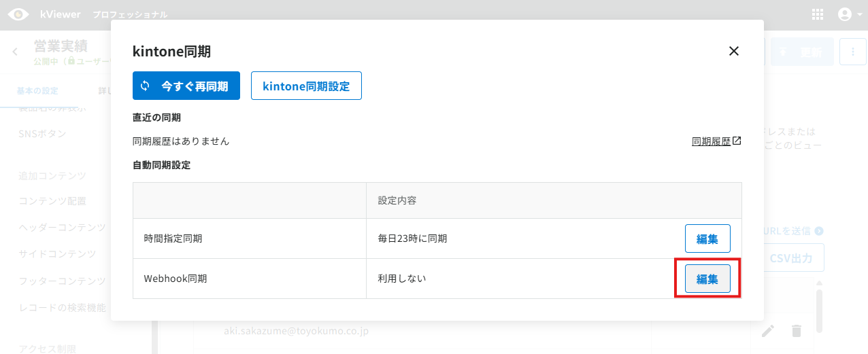The width and height of the screenshot is (868, 354).
Task: Select SNSボタン in the sidebar
Action: coord(42,133)
